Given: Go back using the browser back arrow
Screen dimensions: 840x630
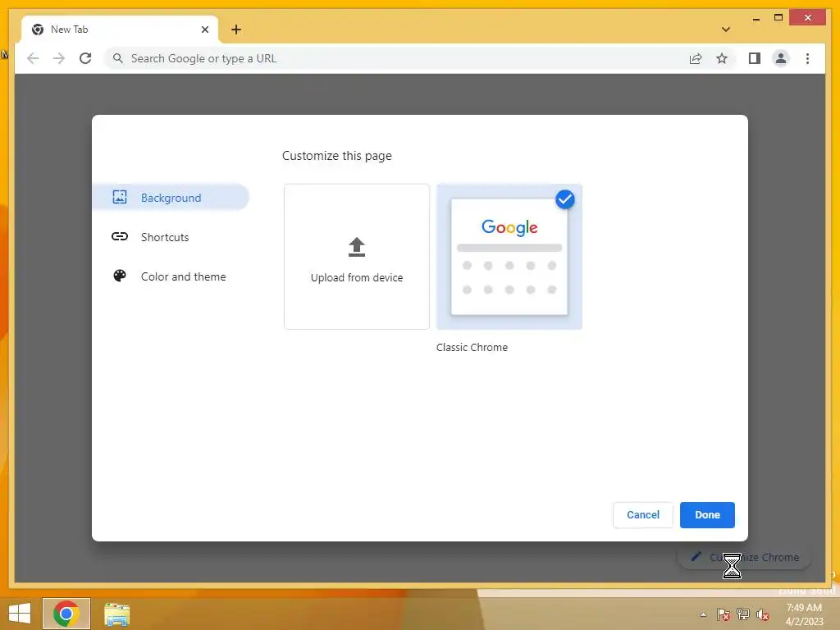Looking at the screenshot, I should [x=33, y=58].
